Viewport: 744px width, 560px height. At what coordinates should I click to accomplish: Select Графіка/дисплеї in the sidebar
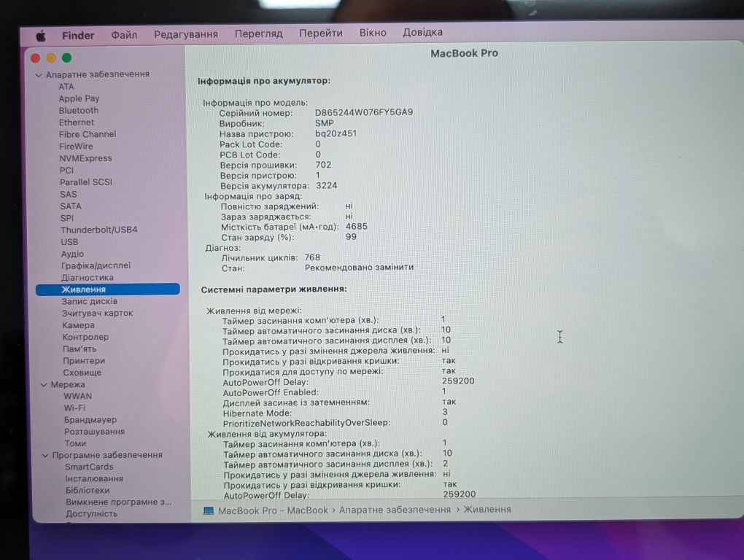96,266
